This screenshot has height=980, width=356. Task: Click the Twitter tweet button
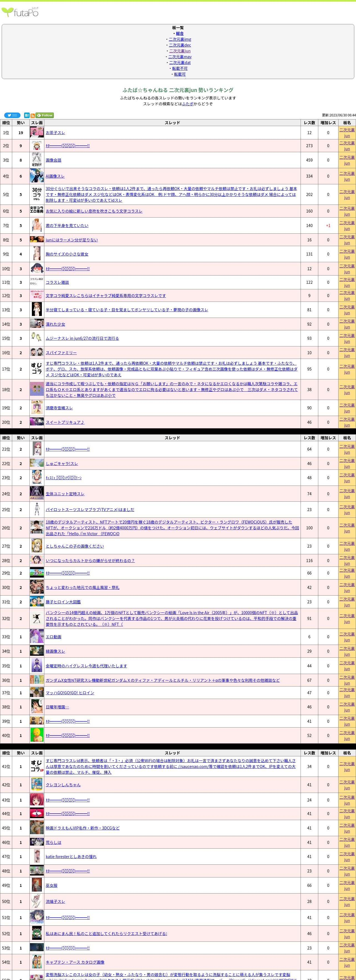click(x=12, y=115)
